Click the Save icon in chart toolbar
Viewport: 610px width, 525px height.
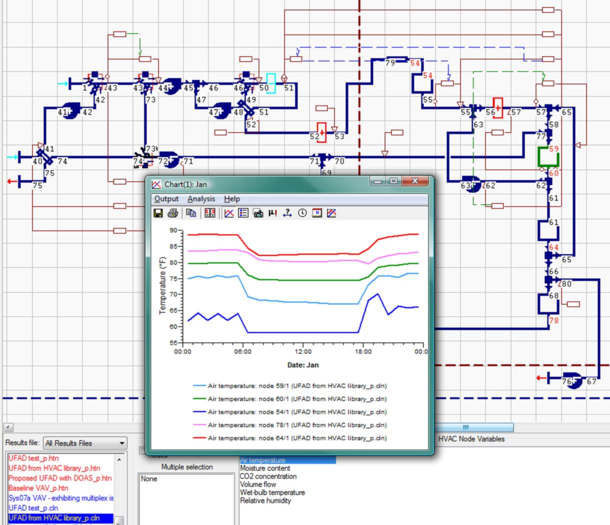click(158, 213)
